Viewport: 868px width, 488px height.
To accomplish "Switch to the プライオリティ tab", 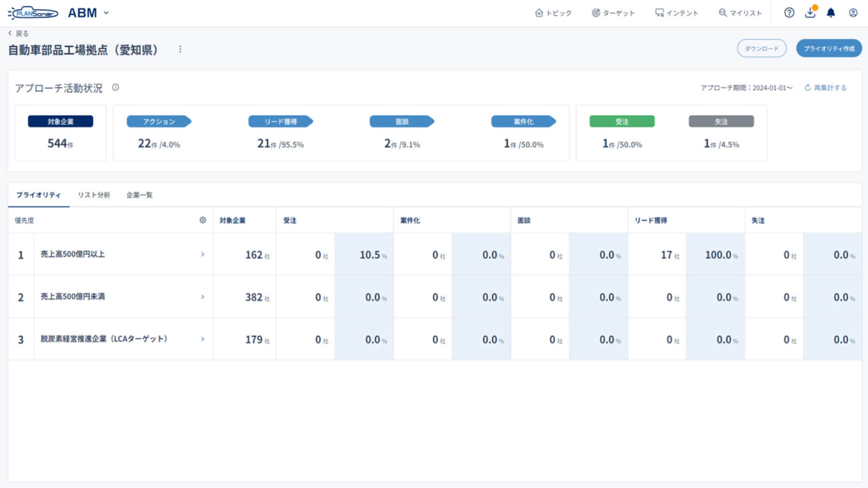I will pyautogui.click(x=39, y=195).
